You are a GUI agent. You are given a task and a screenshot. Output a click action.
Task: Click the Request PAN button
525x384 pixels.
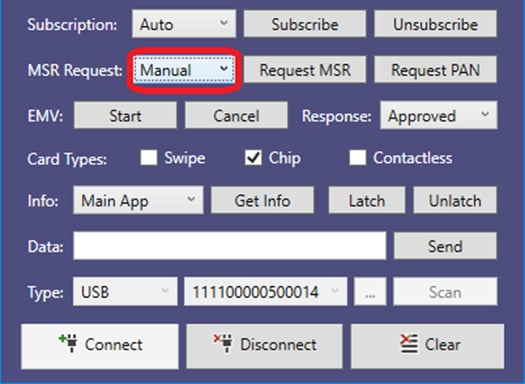(435, 70)
